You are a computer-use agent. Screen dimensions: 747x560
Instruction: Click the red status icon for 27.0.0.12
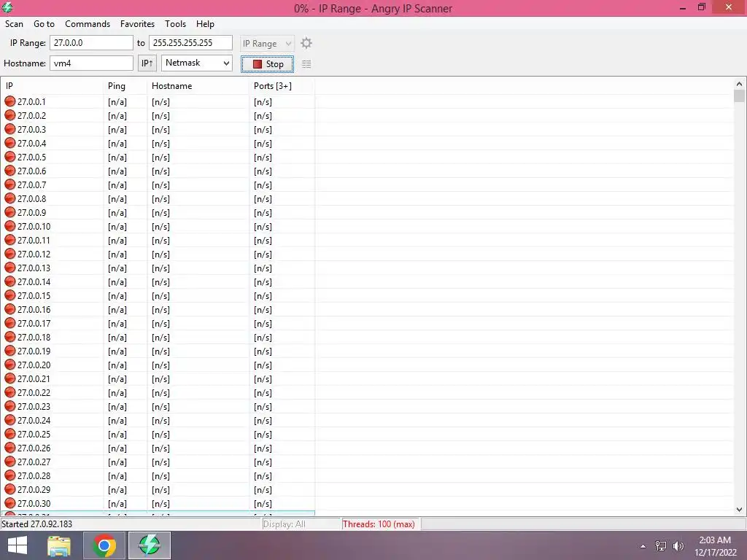click(10, 254)
